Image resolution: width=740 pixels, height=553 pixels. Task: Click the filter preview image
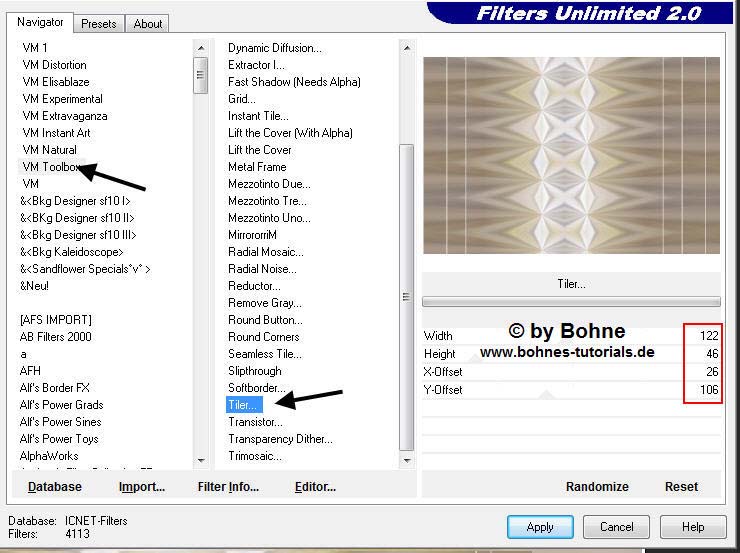point(571,155)
